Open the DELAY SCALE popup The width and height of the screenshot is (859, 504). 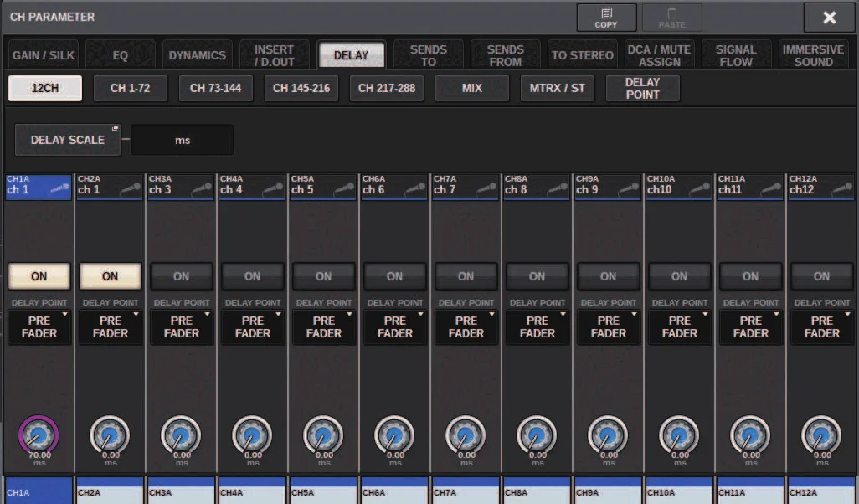[67, 141]
